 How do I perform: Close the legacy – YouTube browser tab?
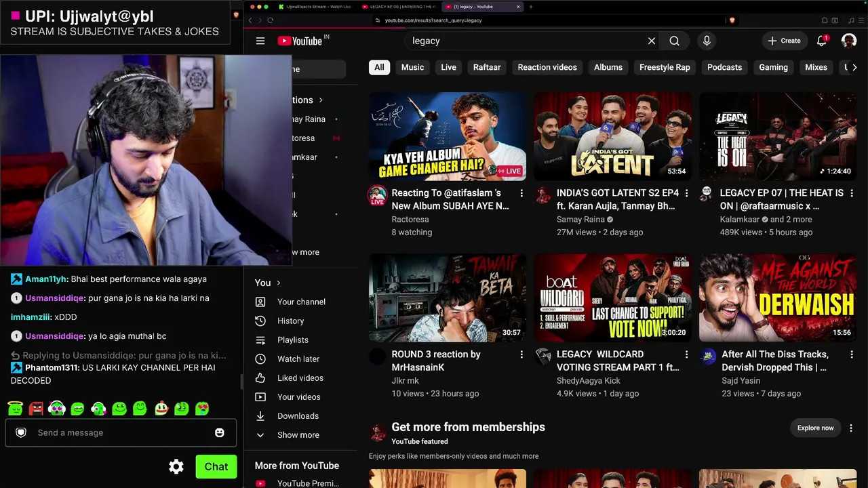click(518, 7)
